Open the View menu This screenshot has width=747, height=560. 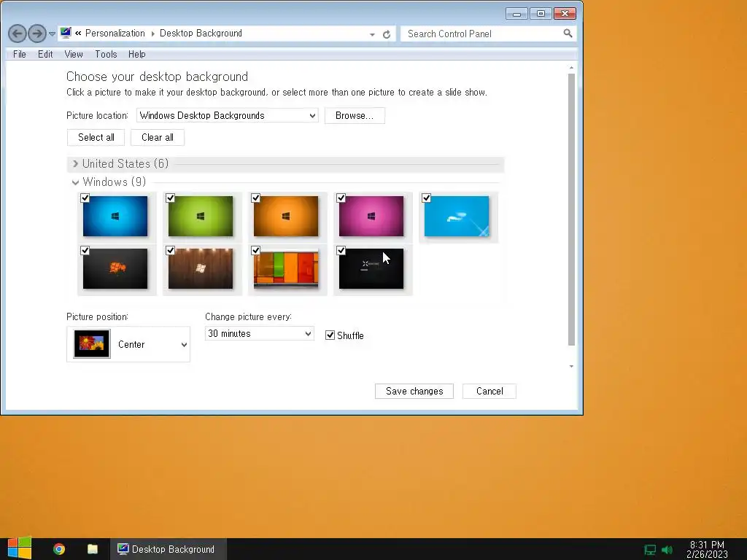coord(74,54)
